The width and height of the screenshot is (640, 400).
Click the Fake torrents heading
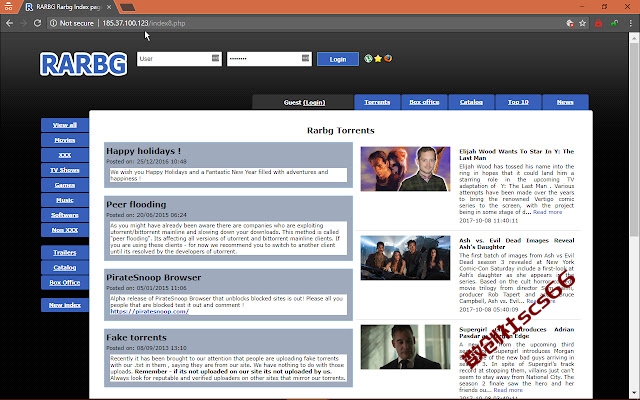coord(136,338)
